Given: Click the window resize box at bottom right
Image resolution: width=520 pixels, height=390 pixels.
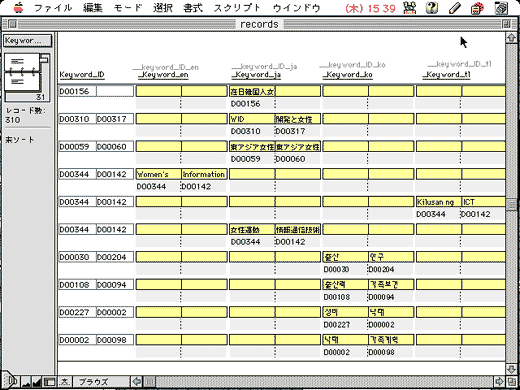Looking at the screenshot, I should coord(511,381).
